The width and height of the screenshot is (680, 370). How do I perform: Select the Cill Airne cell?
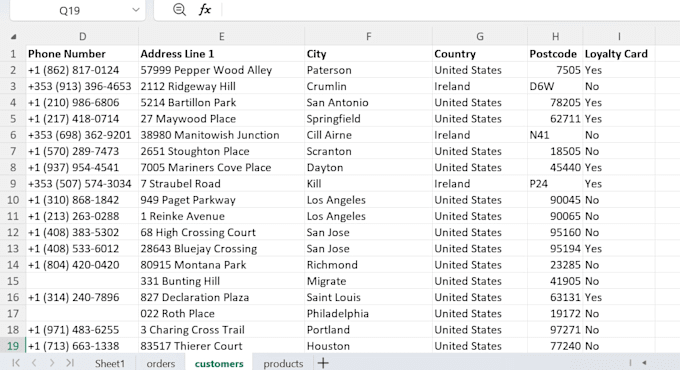point(369,135)
